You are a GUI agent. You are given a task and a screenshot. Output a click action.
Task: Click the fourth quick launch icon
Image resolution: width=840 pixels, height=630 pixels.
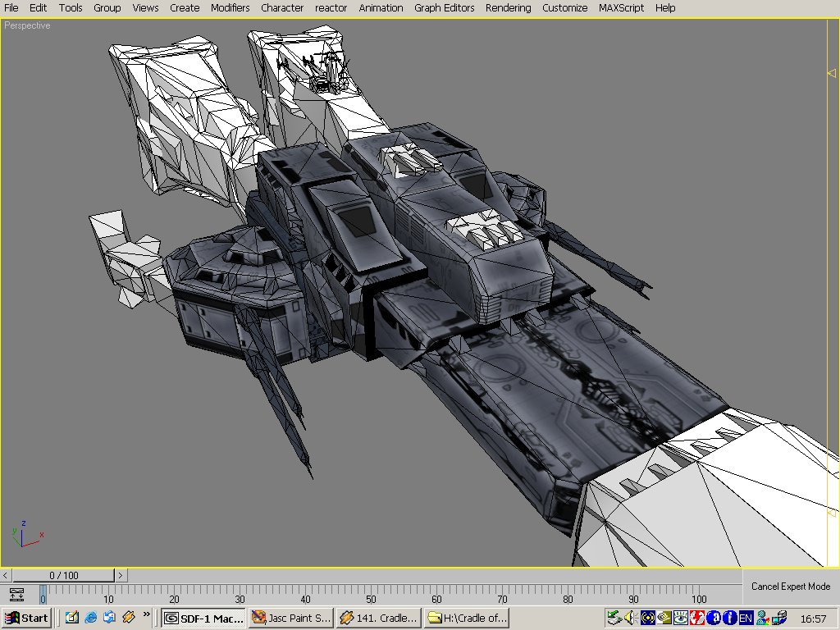pyautogui.click(x=129, y=617)
